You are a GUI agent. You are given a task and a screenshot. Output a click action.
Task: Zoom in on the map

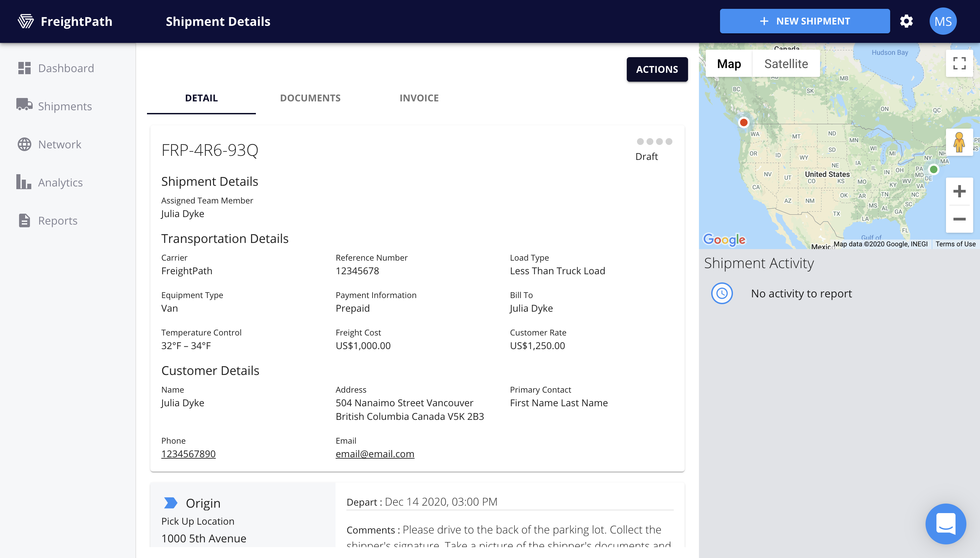pos(959,191)
